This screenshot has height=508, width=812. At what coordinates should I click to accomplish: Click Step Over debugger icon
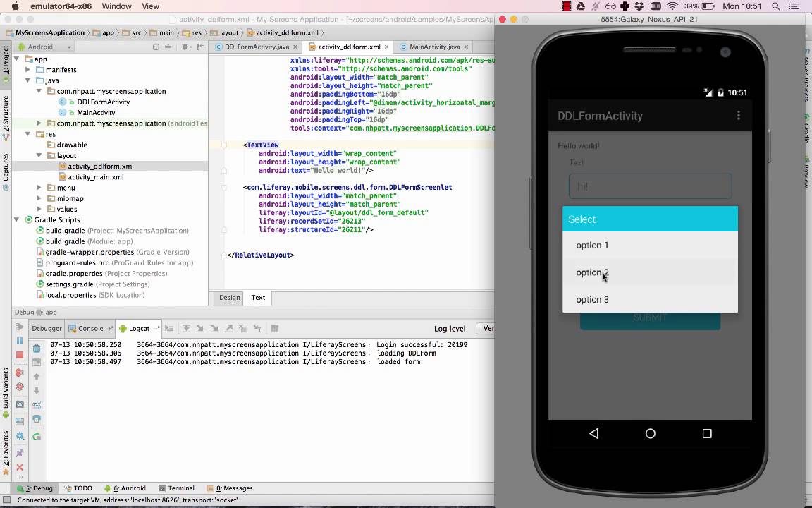pyautogui.click(x=186, y=329)
